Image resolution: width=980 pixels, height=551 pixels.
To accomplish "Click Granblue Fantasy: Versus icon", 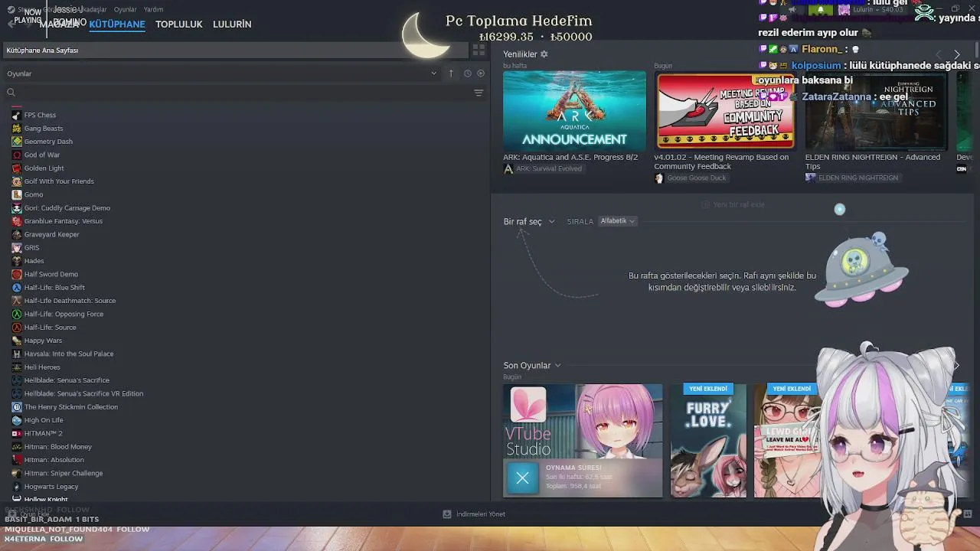I will click(x=17, y=221).
